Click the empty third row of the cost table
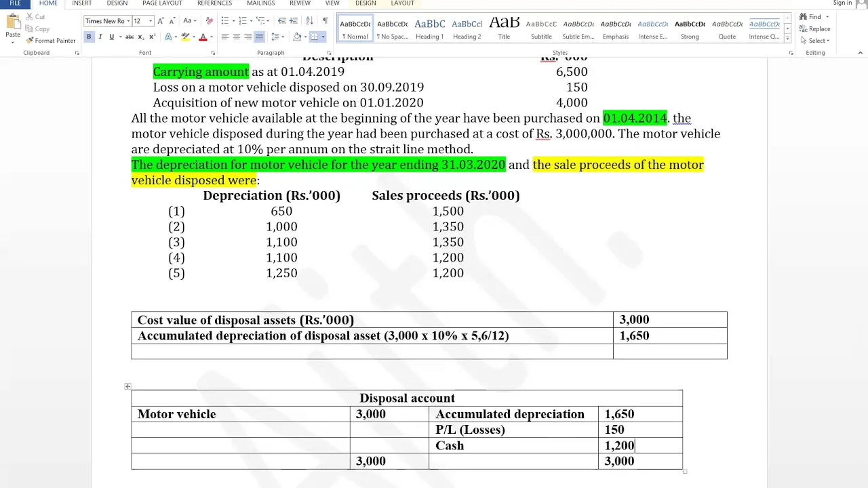This screenshot has height=488, width=868. click(429, 351)
